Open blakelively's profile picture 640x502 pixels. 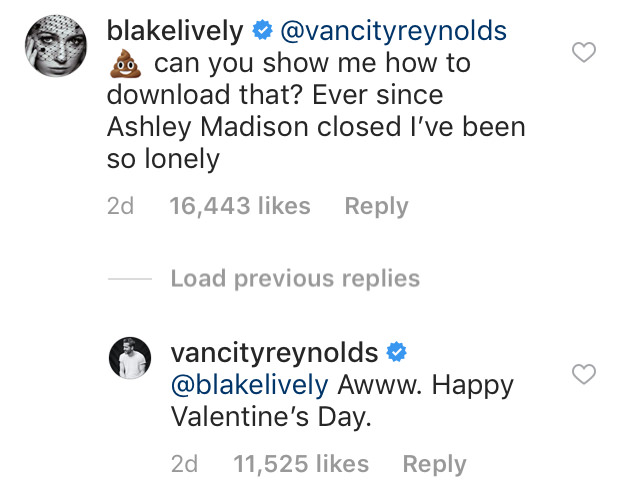(x=56, y=46)
